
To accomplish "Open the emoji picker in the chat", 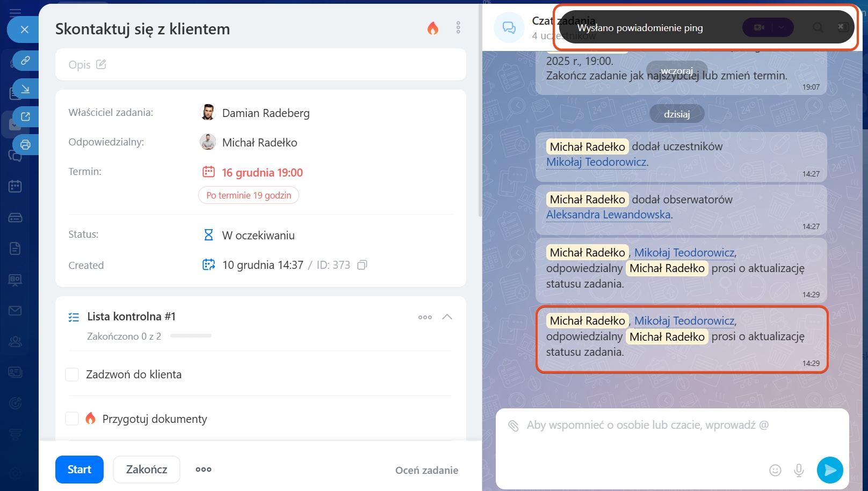I will click(775, 470).
